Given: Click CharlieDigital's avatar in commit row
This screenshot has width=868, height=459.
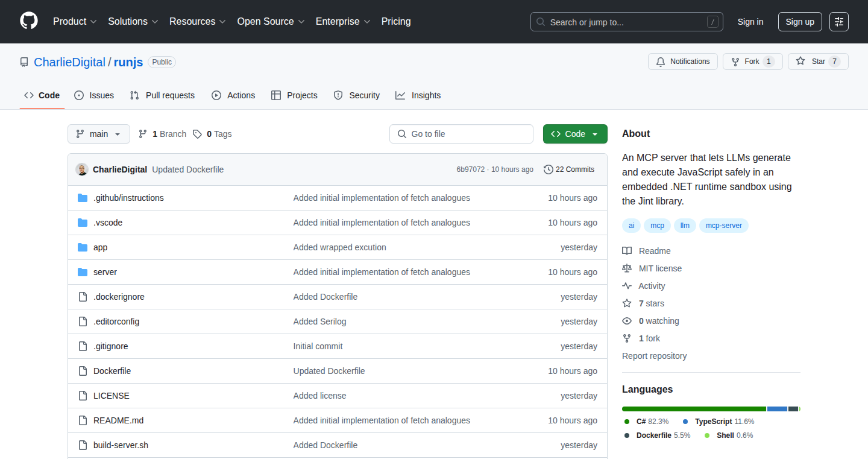Looking at the screenshot, I should (82, 169).
